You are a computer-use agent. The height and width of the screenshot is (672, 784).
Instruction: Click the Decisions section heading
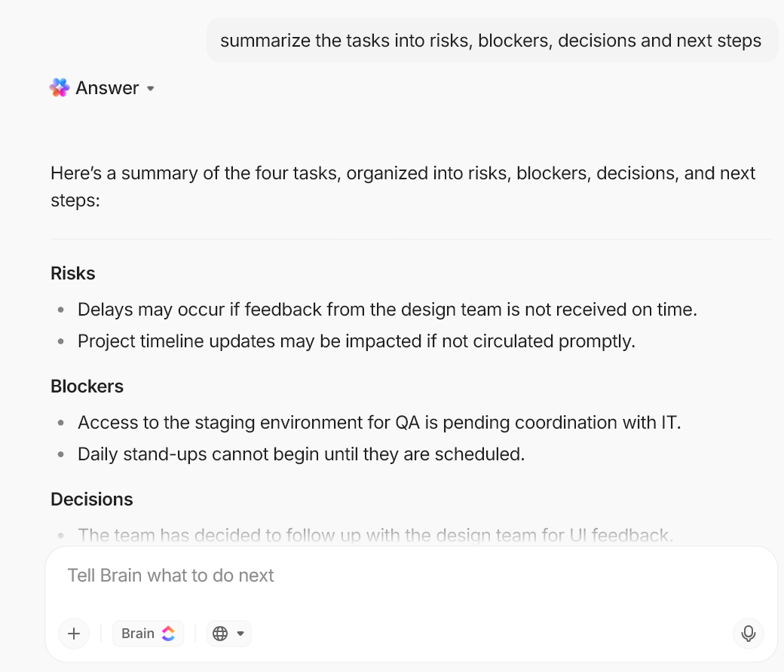91,499
